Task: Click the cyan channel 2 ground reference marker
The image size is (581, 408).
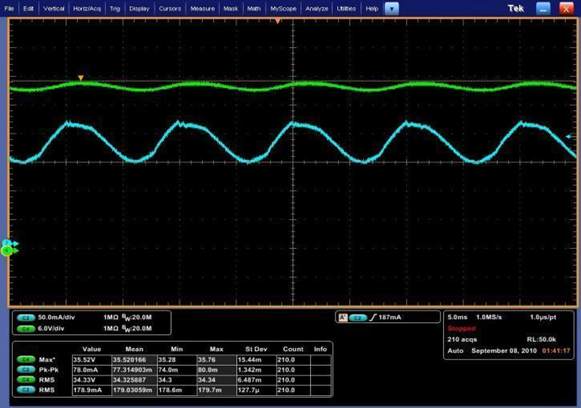Action: point(10,243)
